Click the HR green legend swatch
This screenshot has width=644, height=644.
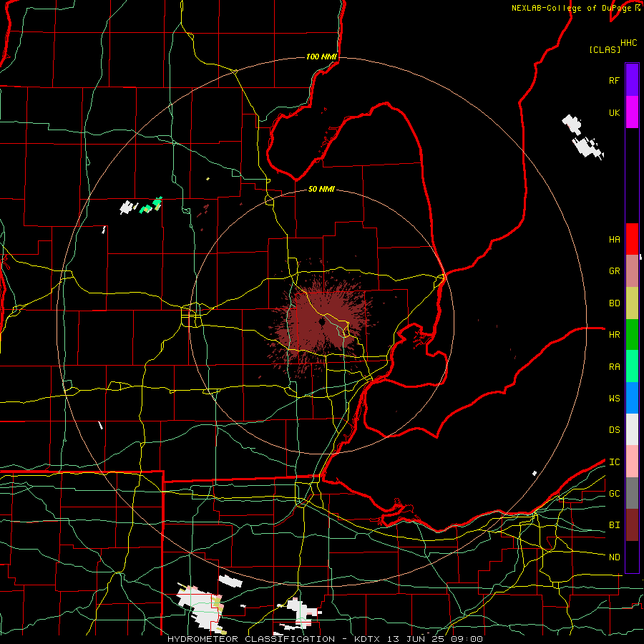[x=632, y=334]
